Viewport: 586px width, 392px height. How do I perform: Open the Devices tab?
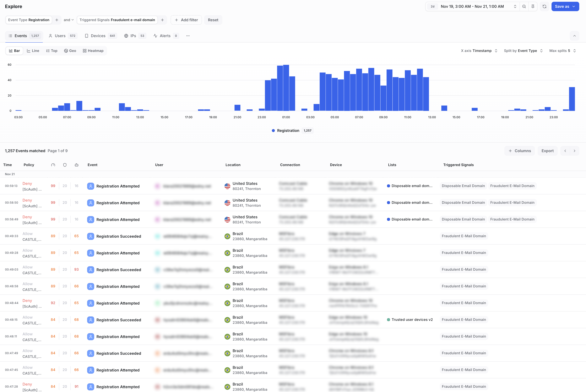click(x=101, y=36)
